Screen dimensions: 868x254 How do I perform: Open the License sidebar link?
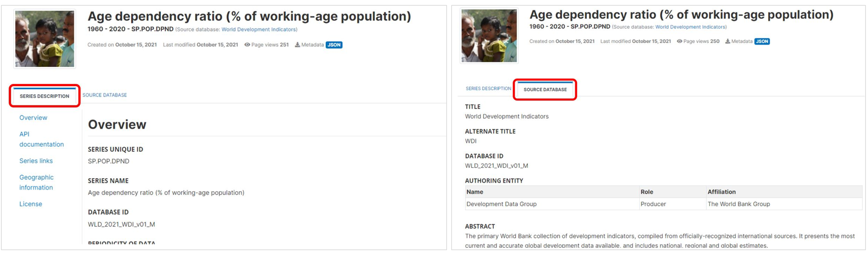pos(31,204)
